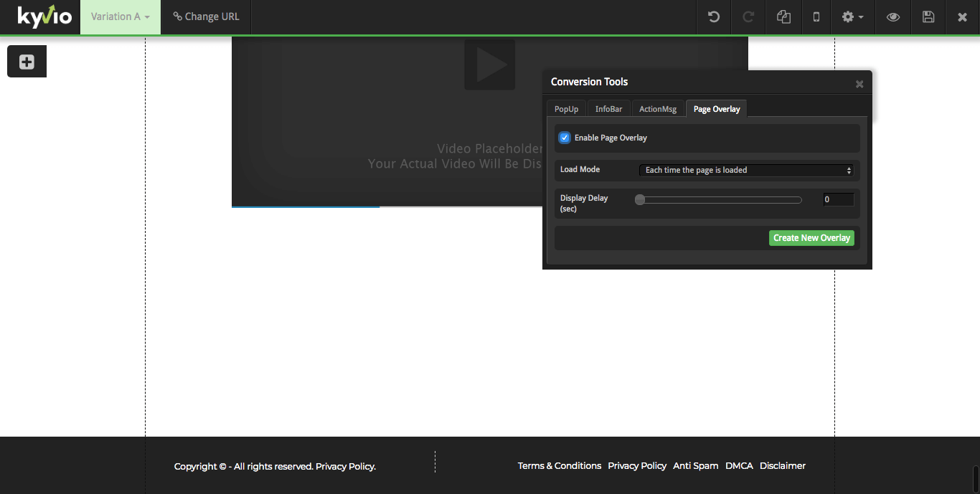This screenshot has height=494, width=980.
Task: Click the page vertical scrollbar
Action: [x=976, y=479]
